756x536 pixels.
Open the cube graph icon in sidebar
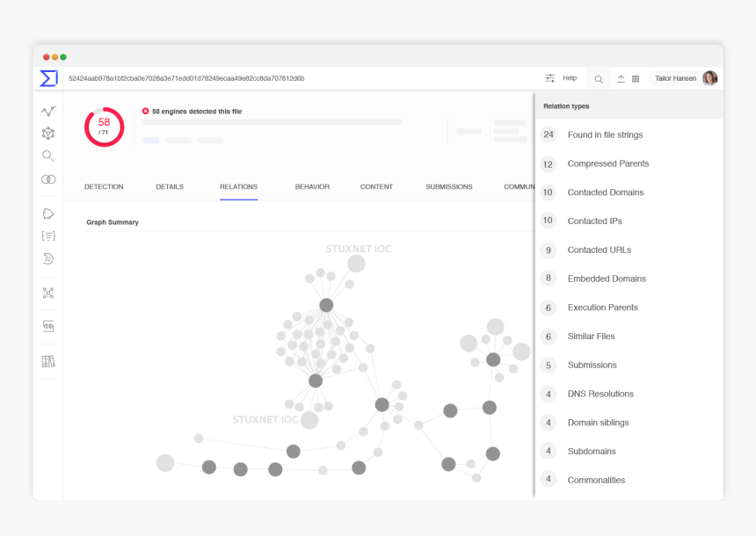pos(48,134)
